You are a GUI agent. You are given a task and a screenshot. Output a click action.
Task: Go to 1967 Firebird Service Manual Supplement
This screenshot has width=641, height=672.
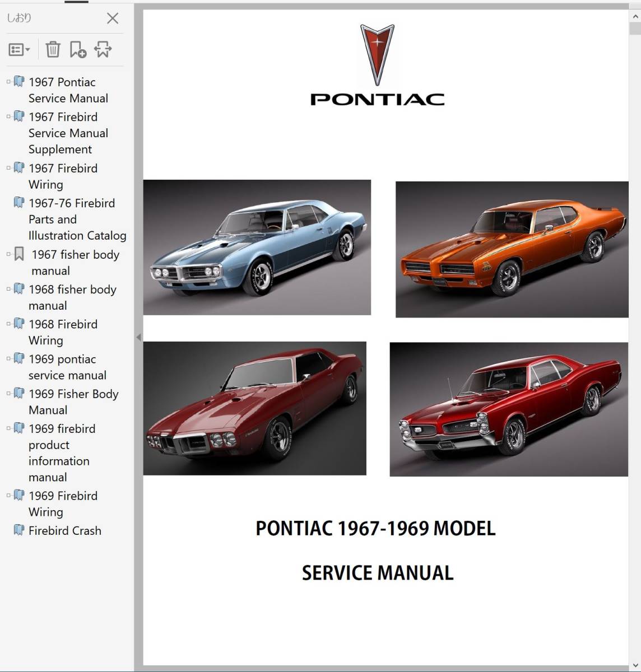(68, 133)
